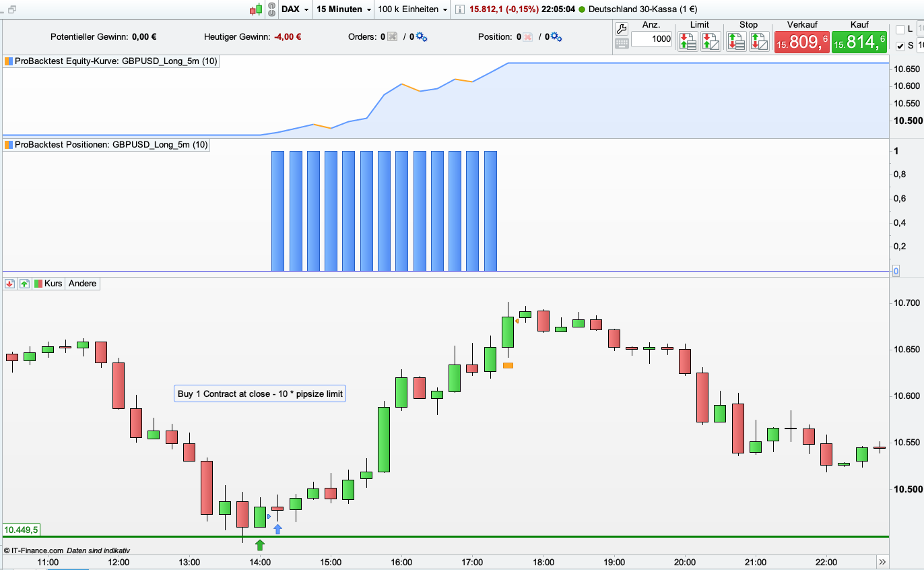
Task: Expand the 100 k Einheiten dropdown
Action: [413, 9]
